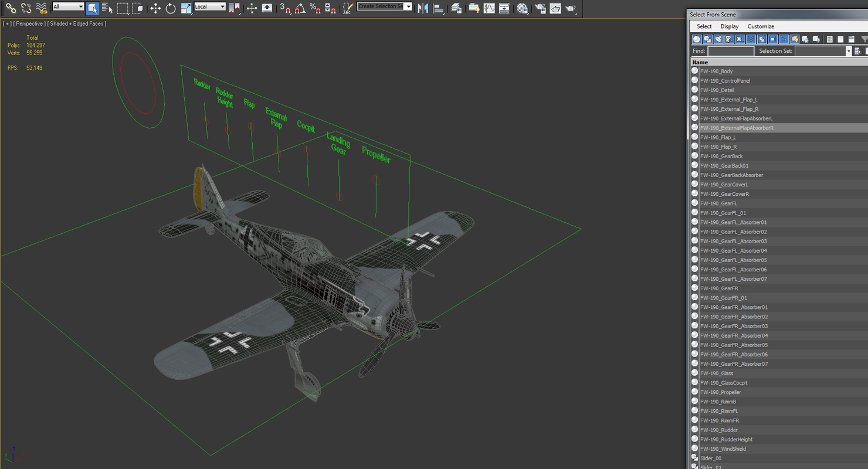Click the Use Pivot Point Center icon
868x469 pixels.
(x=235, y=8)
